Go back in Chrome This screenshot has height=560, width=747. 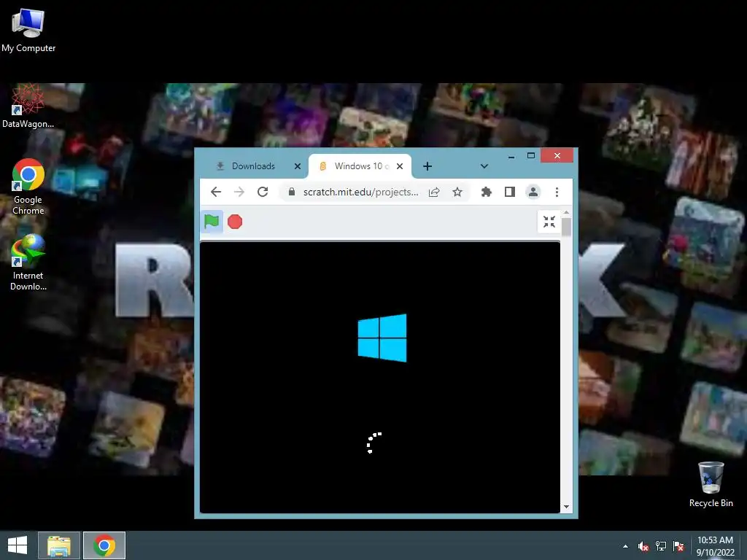pos(216,192)
